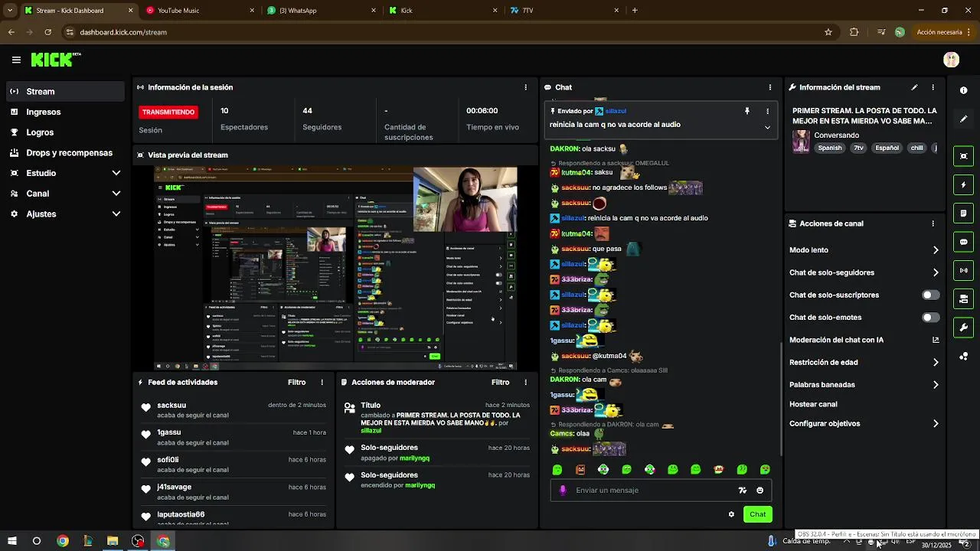
Task: Click the green screen-capture sidebar icon
Action: pyautogui.click(x=963, y=156)
